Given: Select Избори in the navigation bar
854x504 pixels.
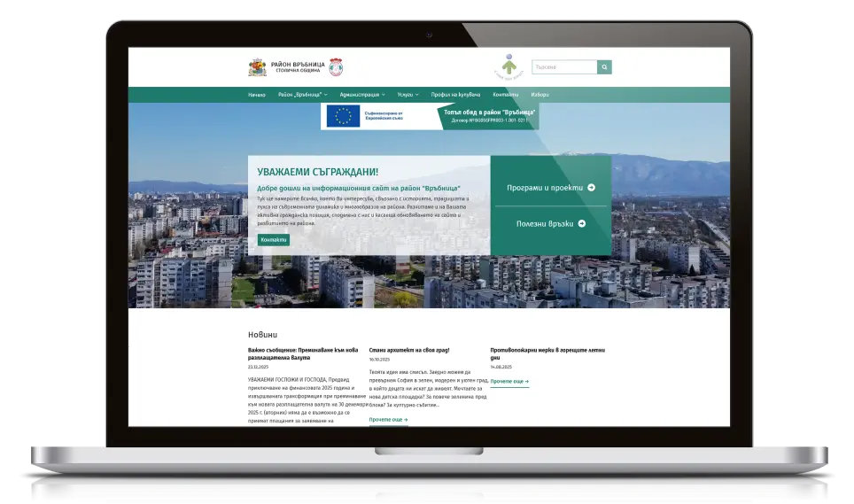Looking at the screenshot, I should [540, 95].
